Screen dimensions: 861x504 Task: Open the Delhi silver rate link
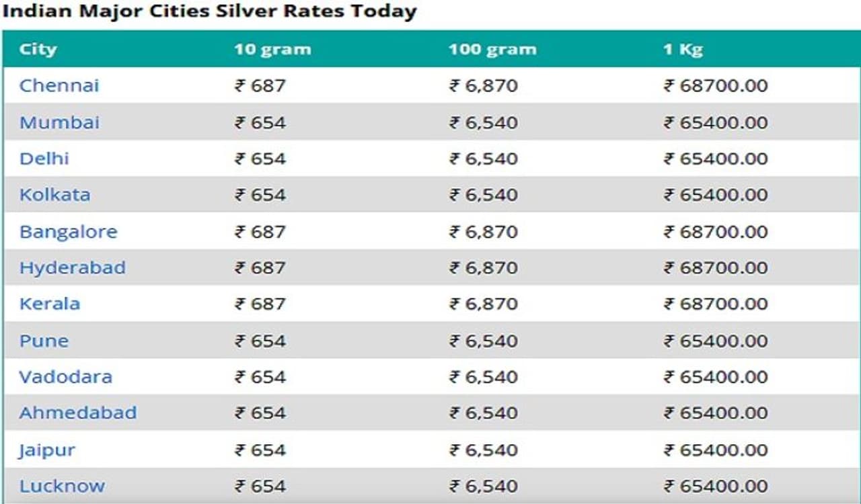[44, 159]
